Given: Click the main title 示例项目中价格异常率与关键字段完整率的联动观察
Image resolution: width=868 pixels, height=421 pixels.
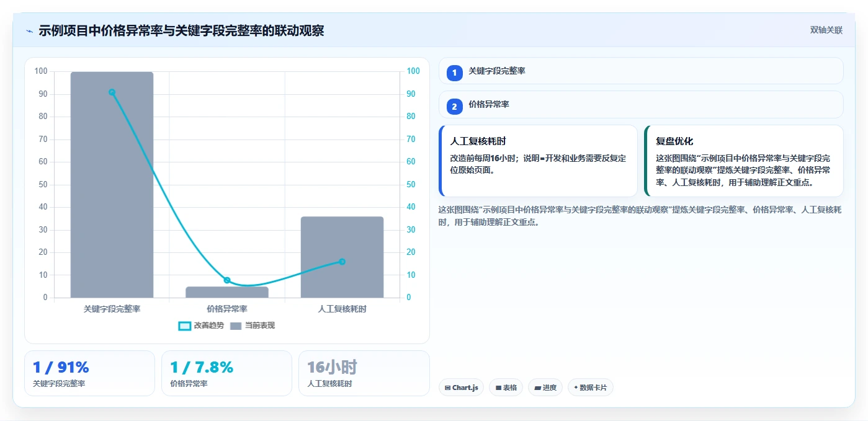Looking at the screenshot, I should 181,31.
